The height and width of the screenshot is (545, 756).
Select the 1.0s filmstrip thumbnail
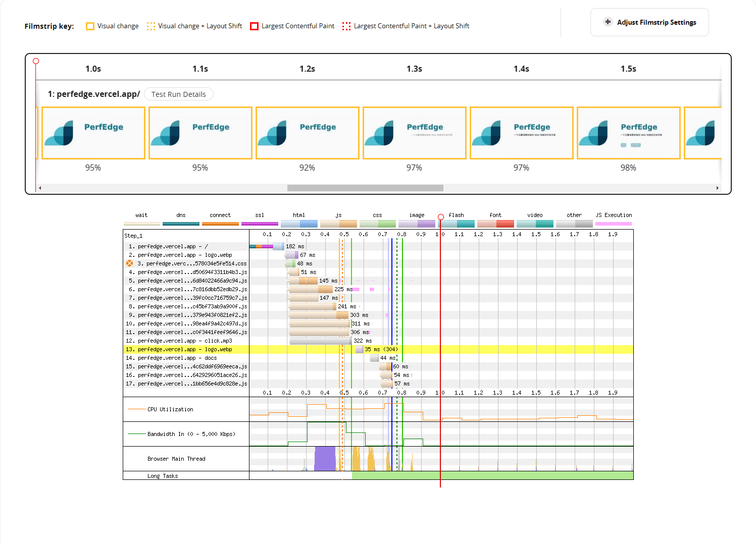(93, 133)
